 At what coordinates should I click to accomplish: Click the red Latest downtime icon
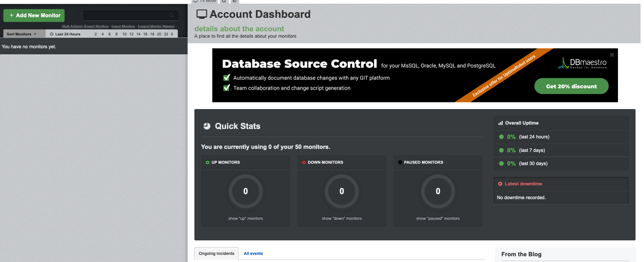500,184
